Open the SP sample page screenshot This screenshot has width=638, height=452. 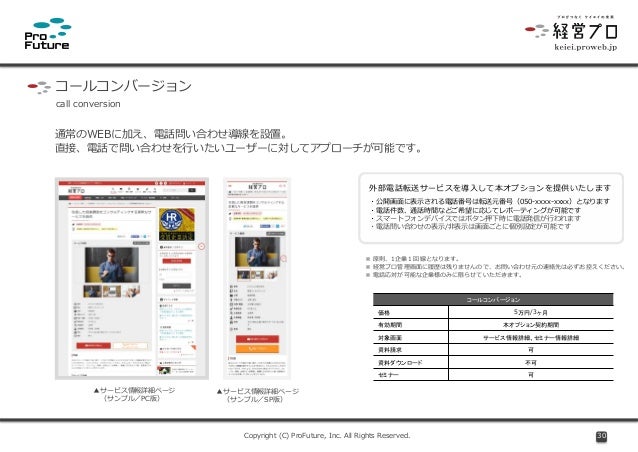(257, 278)
